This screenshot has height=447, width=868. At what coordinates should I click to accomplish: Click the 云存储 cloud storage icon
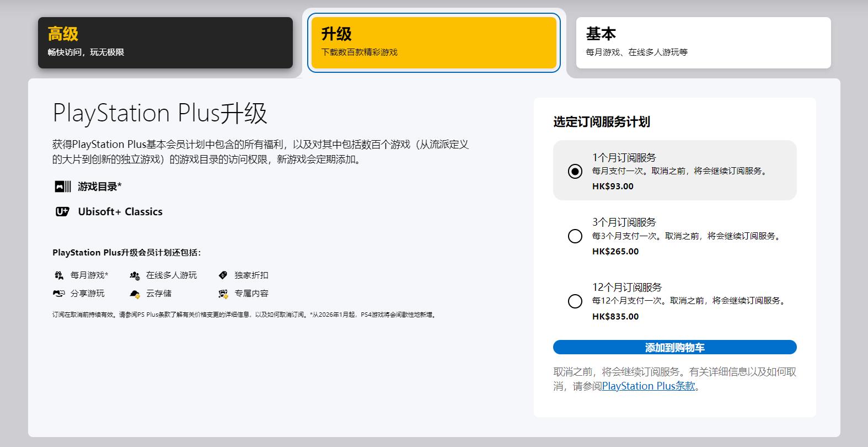(x=135, y=294)
